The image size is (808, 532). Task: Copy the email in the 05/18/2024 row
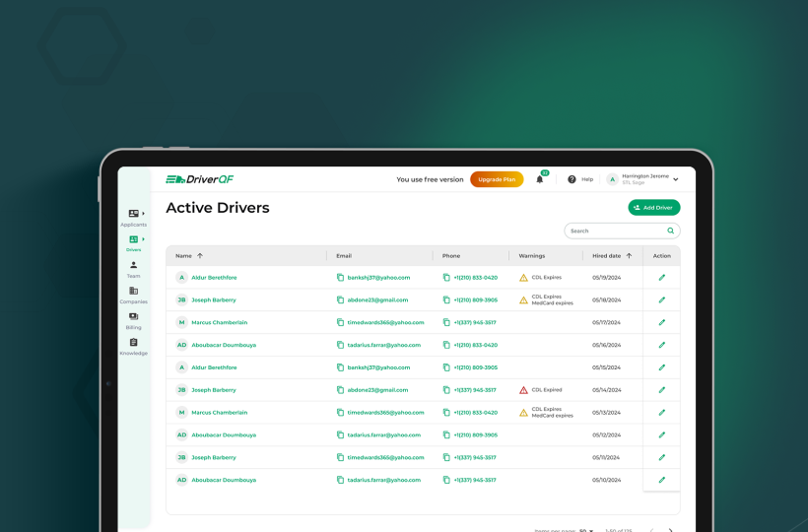(x=341, y=299)
